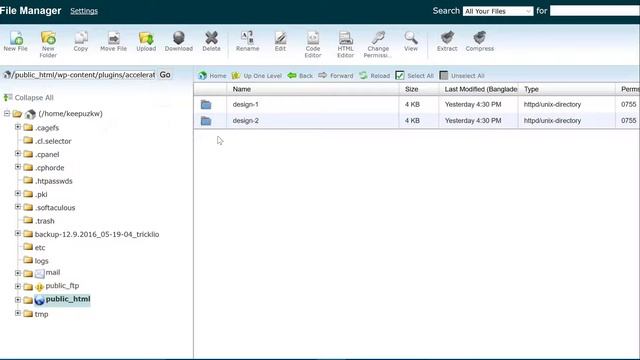The image size is (640, 360).
Task: Expand the public_html folder node
Action: point(18,300)
